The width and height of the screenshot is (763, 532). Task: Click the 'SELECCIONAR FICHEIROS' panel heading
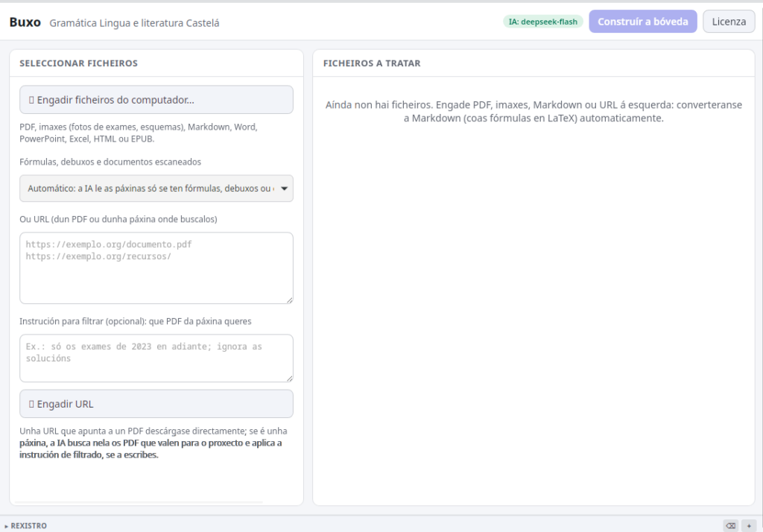click(x=78, y=63)
